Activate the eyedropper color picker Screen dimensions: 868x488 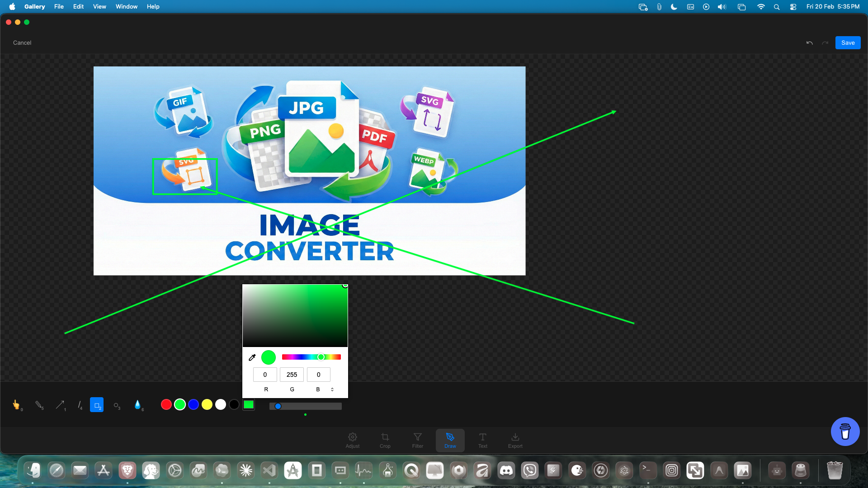point(252,357)
